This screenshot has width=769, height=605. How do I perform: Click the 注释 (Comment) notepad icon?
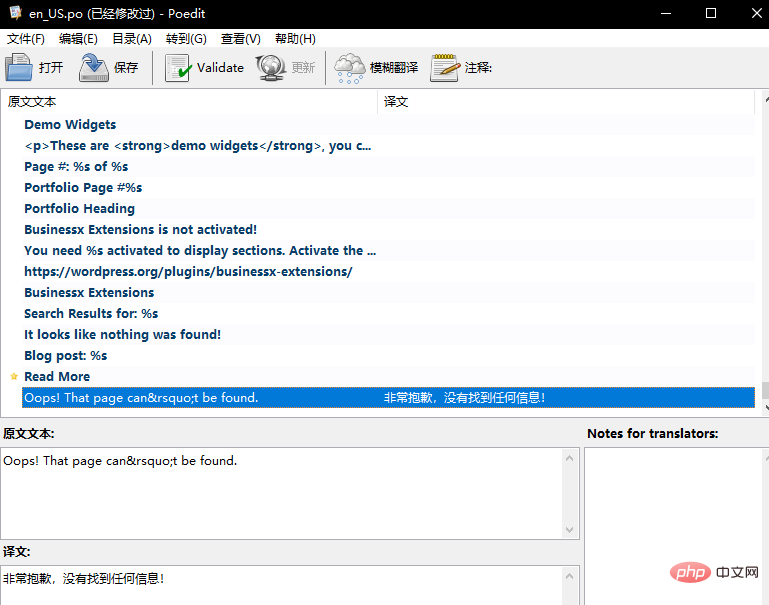pyautogui.click(x=445, y=68)
